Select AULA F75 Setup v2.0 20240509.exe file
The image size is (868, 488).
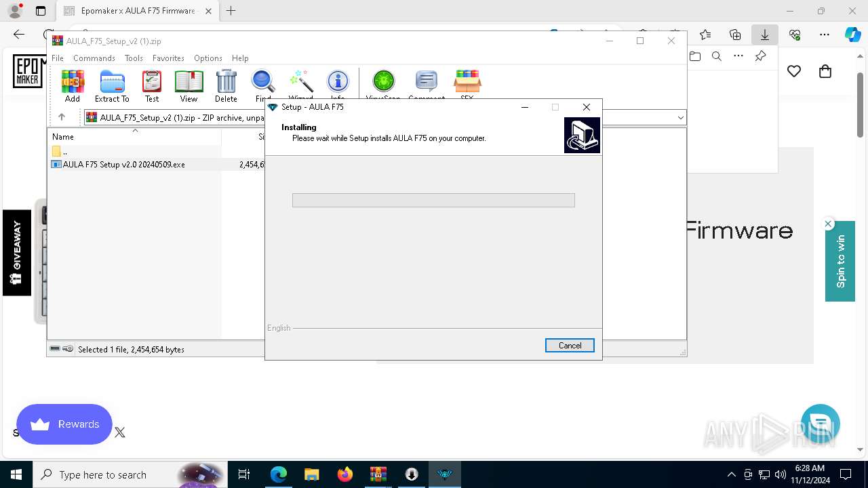(124, 165)
